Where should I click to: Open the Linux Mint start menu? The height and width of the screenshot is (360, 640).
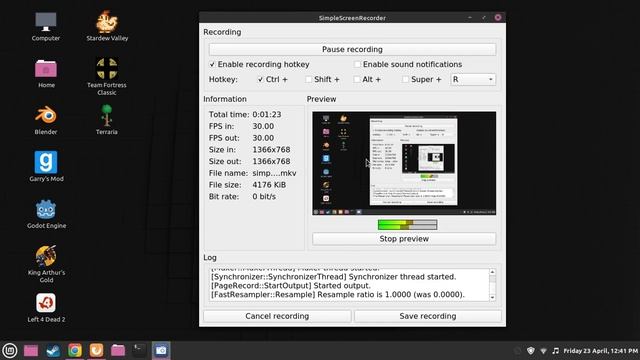10,350
